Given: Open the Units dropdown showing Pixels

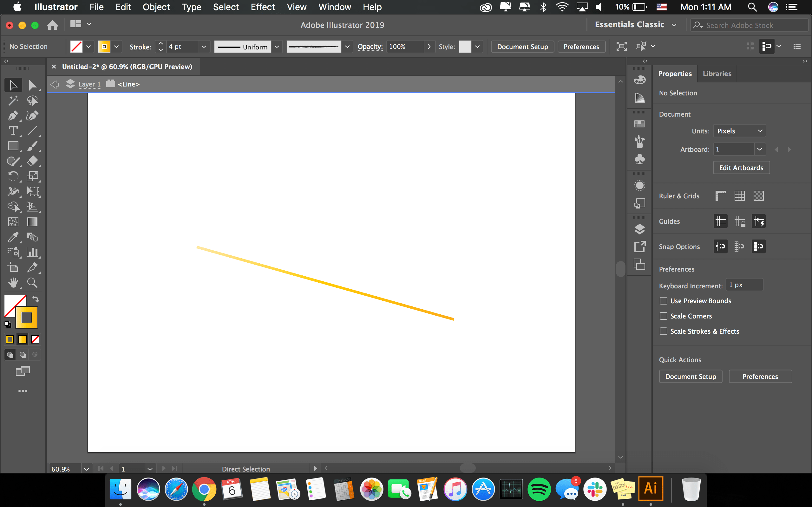Looking at the screenshot, I should coord(739,131).
